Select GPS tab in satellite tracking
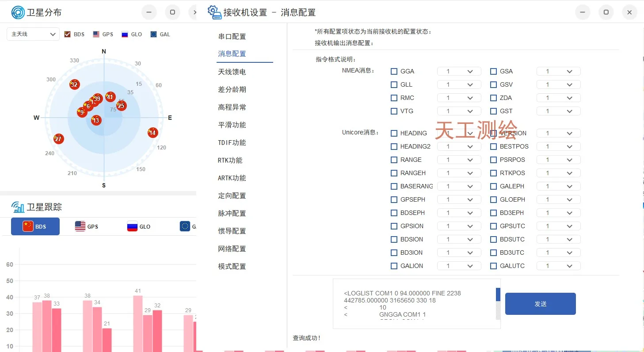 (87, 226)
